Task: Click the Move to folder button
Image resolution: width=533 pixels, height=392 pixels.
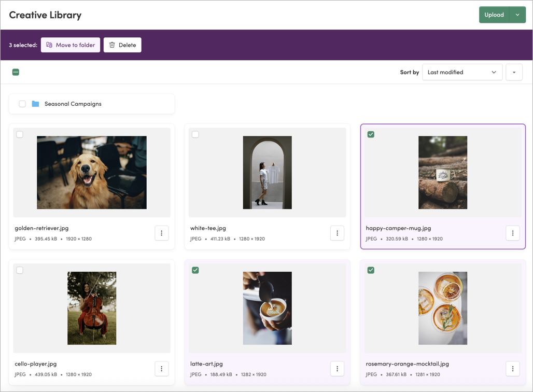Action: [x=71, y=45]
